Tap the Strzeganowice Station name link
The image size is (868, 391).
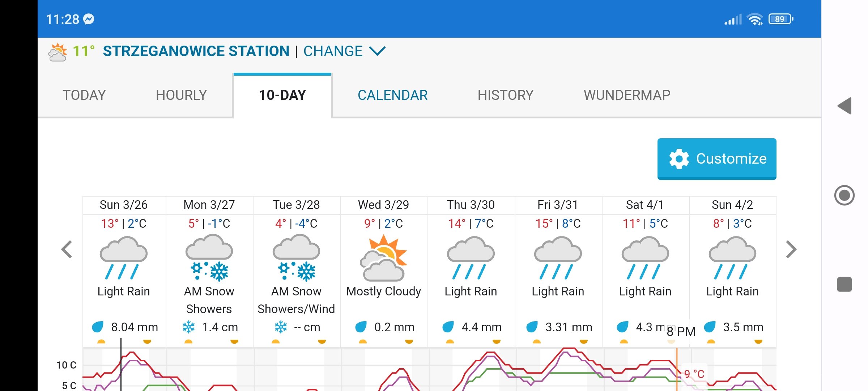click(x=196, y=51)
